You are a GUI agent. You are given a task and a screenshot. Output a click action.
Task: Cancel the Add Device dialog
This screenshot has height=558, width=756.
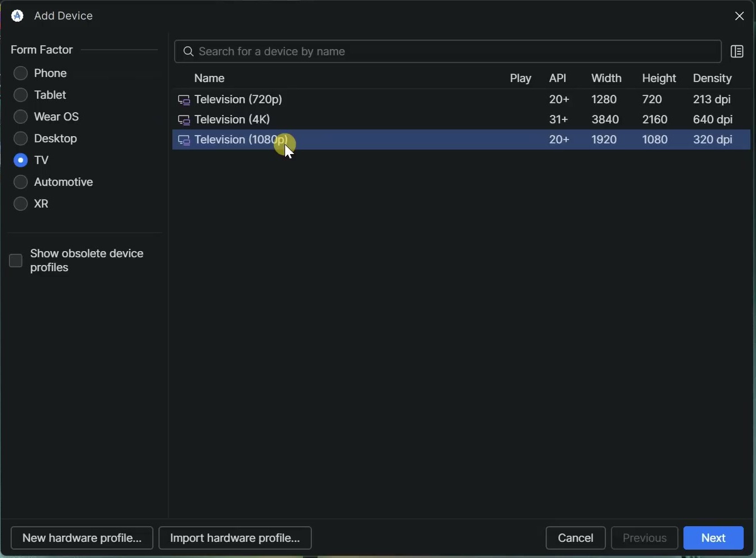(576, 538)
